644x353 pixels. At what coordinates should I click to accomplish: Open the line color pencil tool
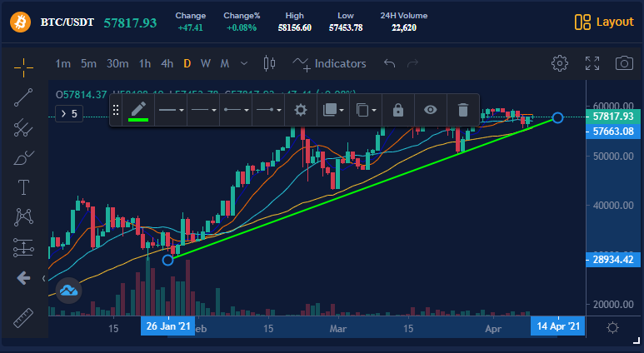(138, 110)
